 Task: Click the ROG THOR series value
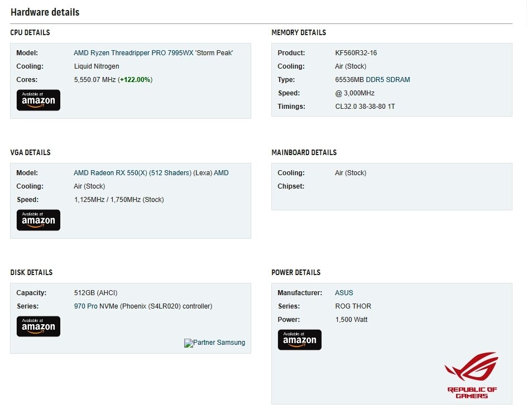353,306
